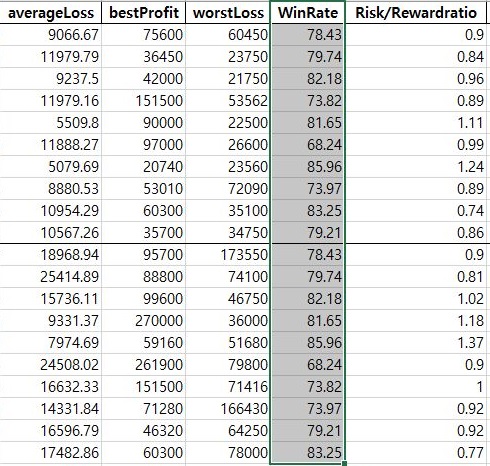Select averageLoss cell 15736.11
This screenshot has height=466, width=490.
[51, 299]
